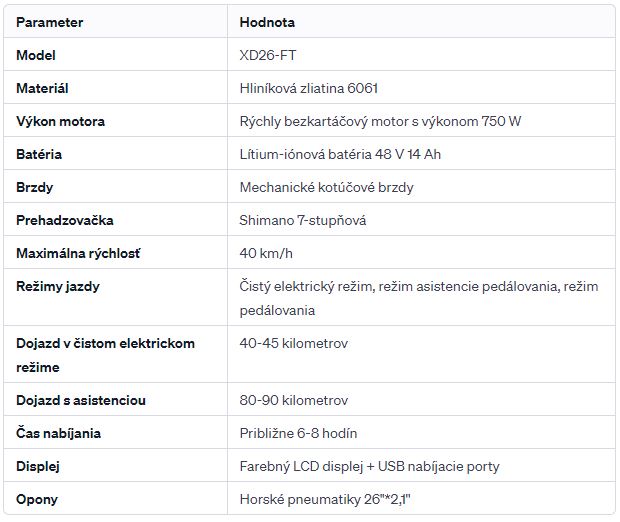Click the Farebný LCD displej value

click(x=370, y=466)
